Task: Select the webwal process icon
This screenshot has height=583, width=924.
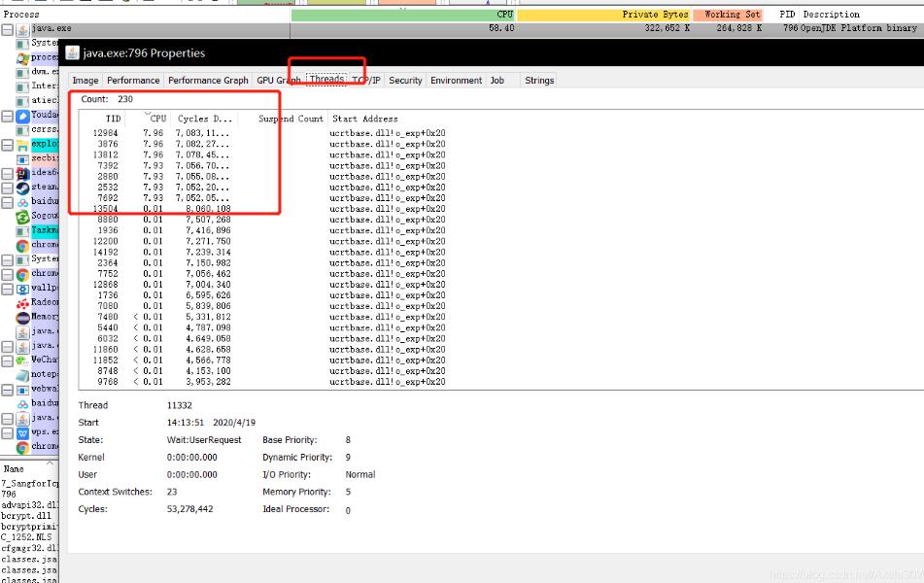Action: pos(23,389)
